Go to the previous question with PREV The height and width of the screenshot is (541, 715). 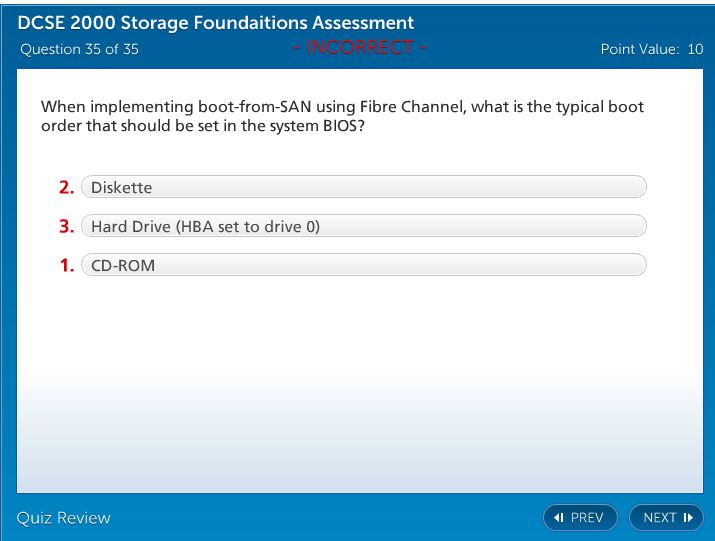(581, 518)
